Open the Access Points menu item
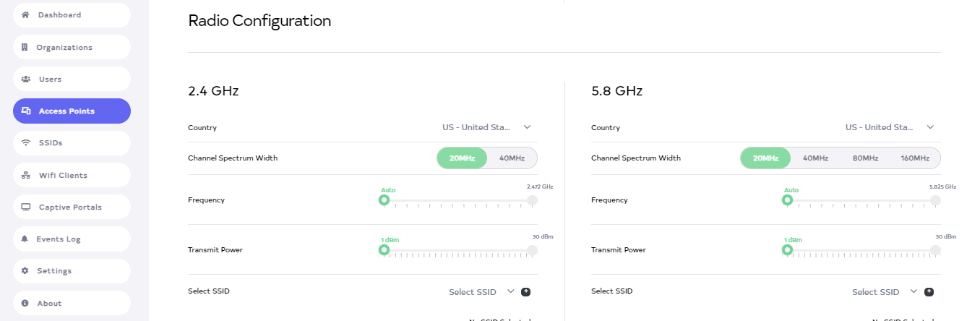This screenshot has width=980, height=321. [72, 111]
